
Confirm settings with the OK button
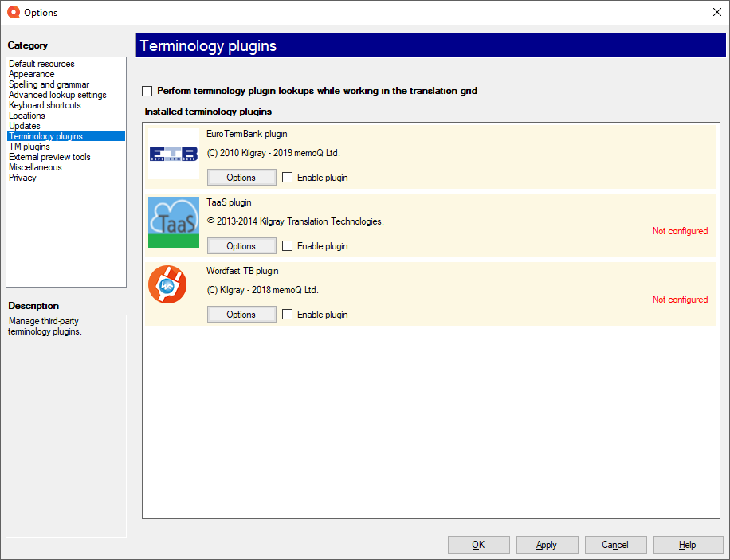coord(478,545)
